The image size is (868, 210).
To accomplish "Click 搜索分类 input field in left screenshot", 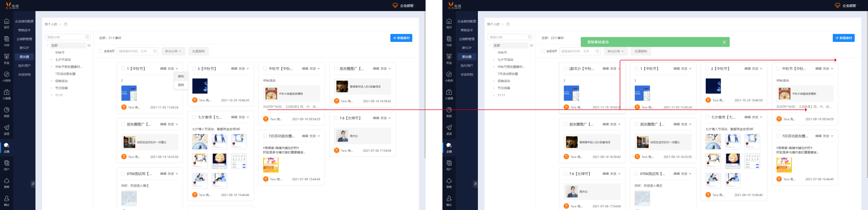I will click(67, 37).
